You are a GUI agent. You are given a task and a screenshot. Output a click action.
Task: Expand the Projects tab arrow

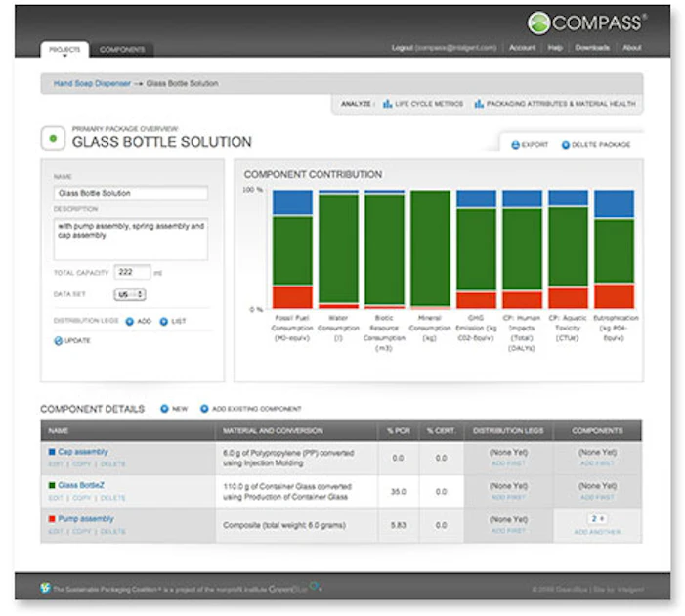64,56
